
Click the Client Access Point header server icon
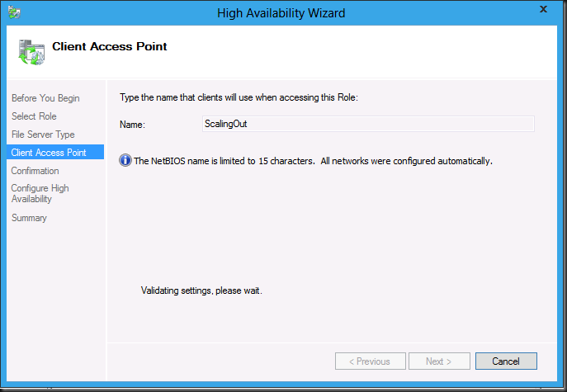click(31, 52)
